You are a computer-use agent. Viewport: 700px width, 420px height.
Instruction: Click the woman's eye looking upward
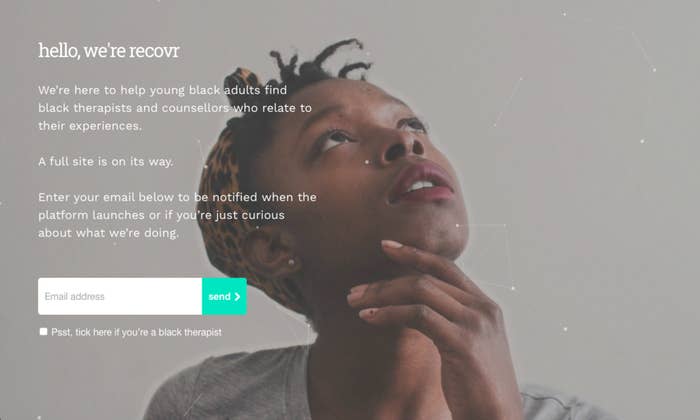point(336,138)
